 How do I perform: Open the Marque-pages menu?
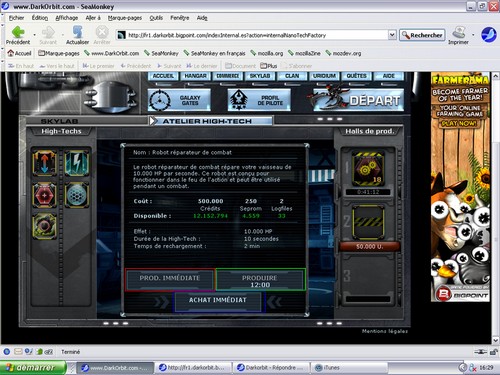pos(125,18)
